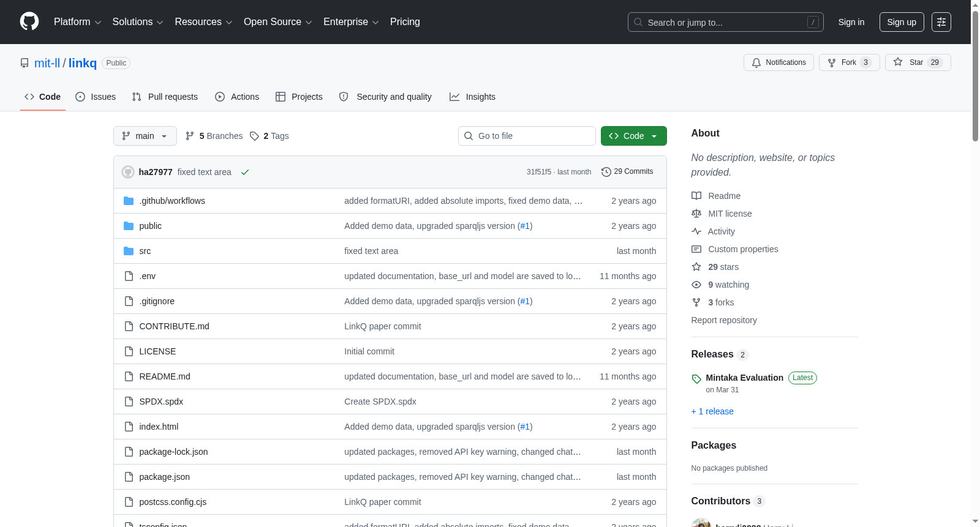Switch to the Issues tab

pyautogui.click(x=96, y=97)
